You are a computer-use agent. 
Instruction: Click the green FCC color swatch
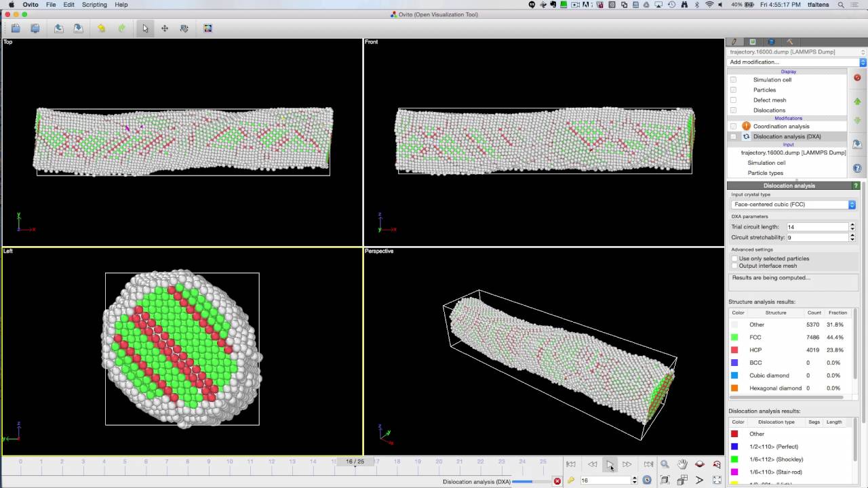tap(734, 337)
